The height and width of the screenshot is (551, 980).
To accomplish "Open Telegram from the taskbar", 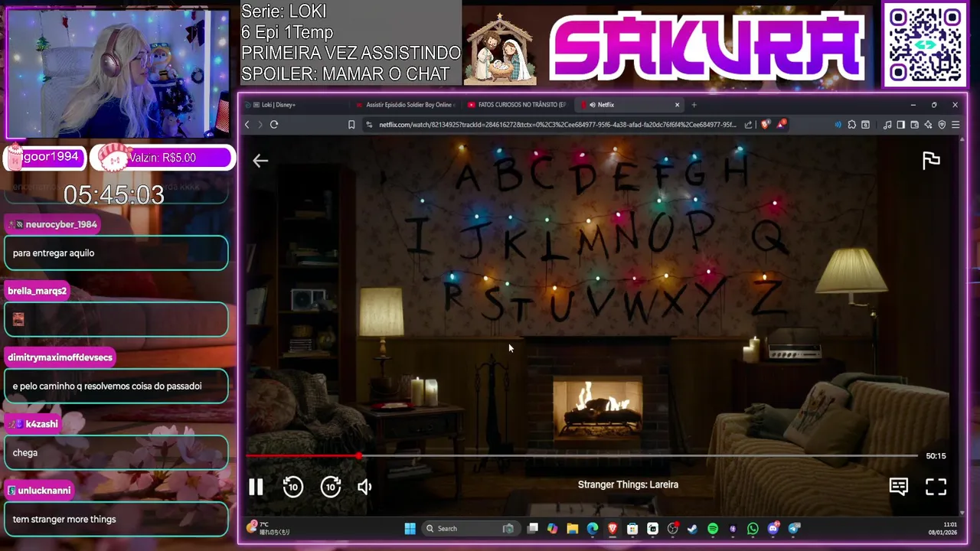I will tap(794, 529).
